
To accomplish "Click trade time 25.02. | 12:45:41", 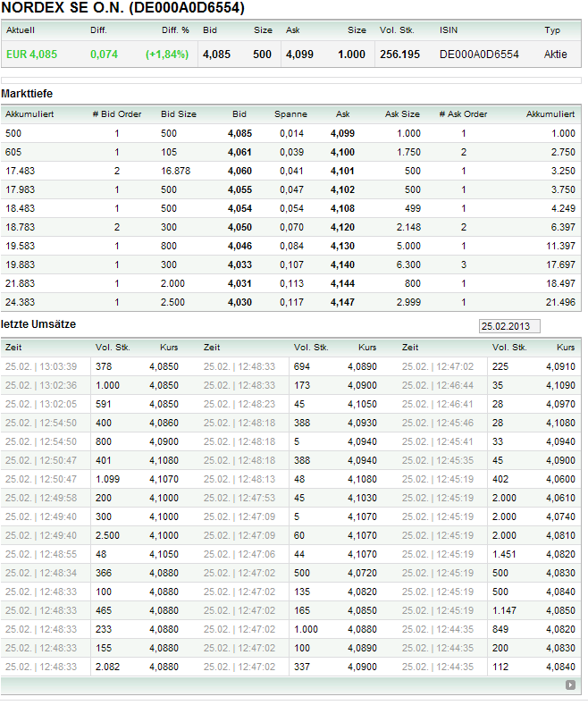I will pyautogui.click(x=438, y=441).
